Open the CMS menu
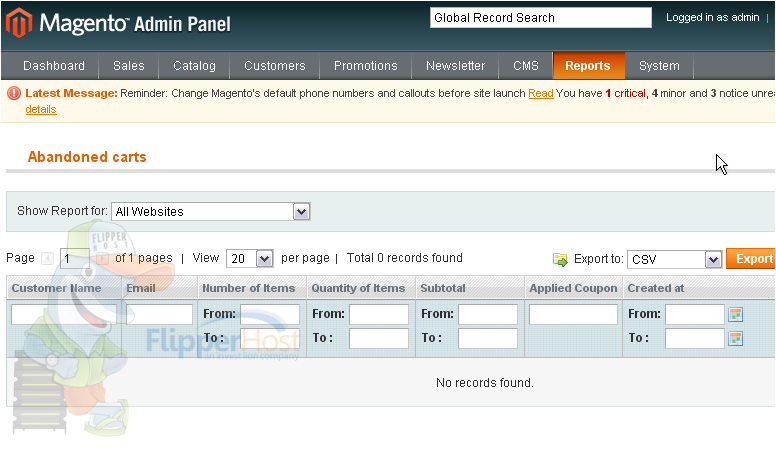 (526, 66)
